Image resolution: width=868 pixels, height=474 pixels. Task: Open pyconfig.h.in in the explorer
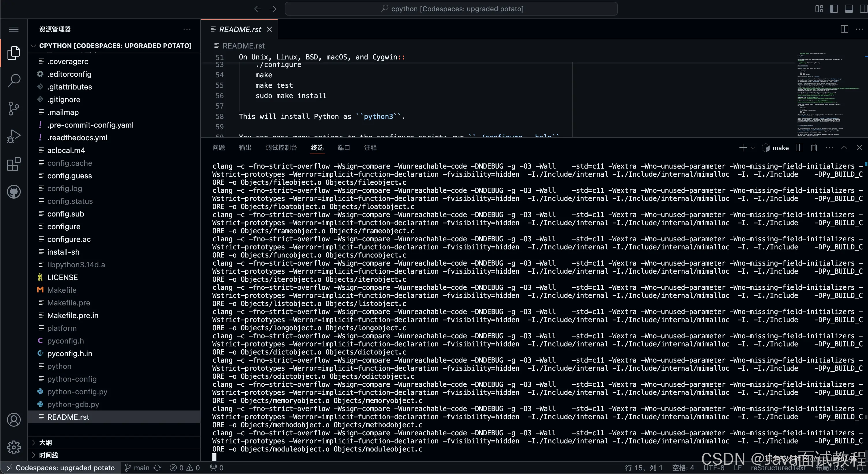pos(115,354)
